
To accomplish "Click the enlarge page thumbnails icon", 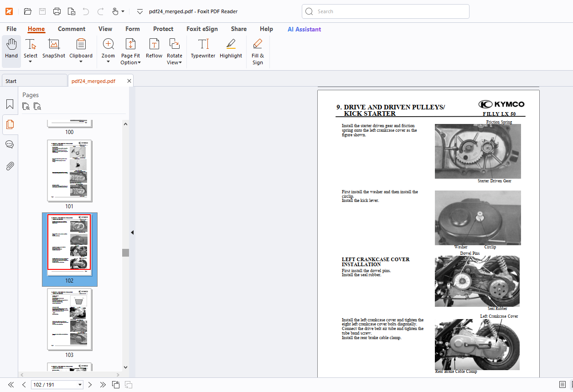I will pyautogui.click(x=26, y=107).
